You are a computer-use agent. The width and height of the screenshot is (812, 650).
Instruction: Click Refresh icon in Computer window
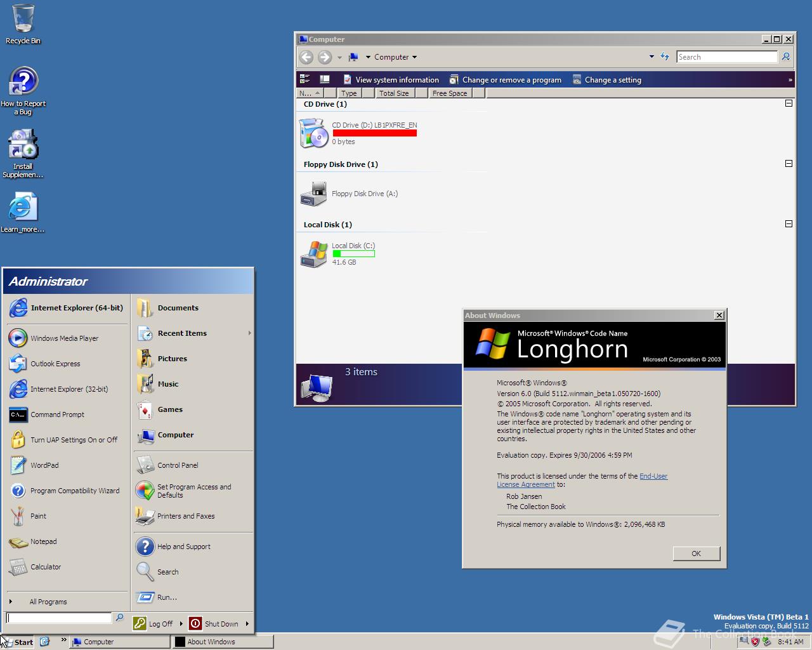(x=664, y=57)
